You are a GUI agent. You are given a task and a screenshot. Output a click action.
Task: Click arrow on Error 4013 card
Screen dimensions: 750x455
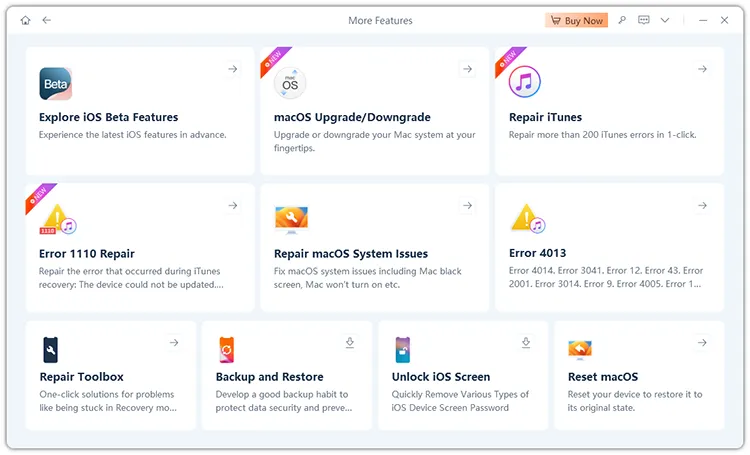(702, 205)
